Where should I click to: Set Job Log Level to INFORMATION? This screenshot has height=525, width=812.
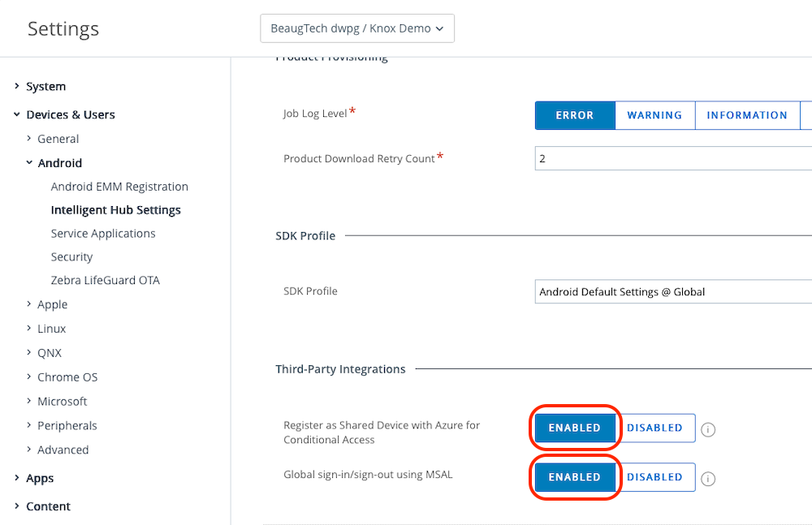coord(747,115)
